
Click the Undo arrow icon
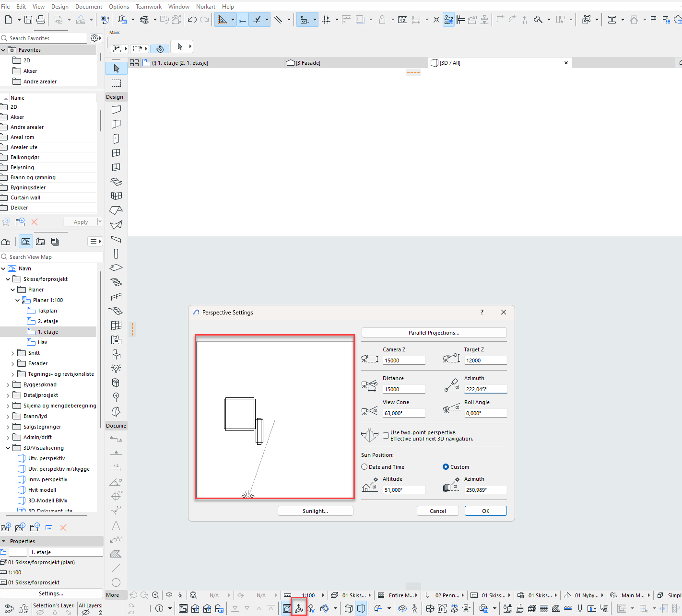192,20
